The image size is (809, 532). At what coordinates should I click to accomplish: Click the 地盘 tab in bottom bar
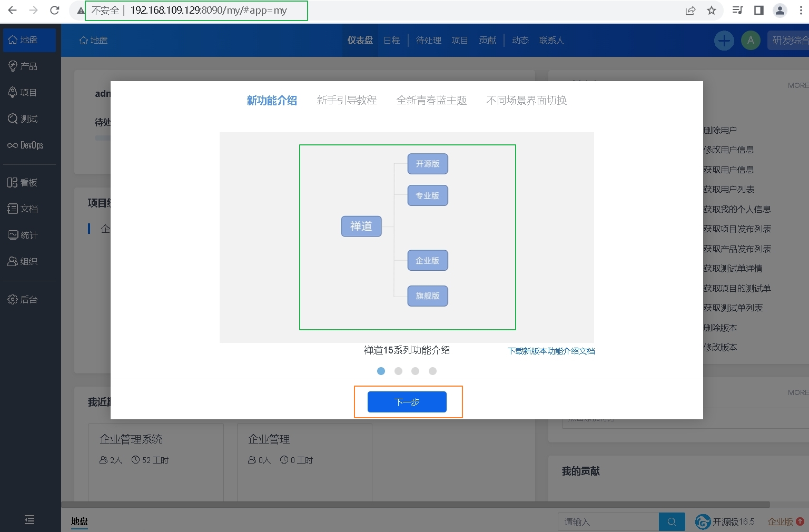(x=80, y=521)
